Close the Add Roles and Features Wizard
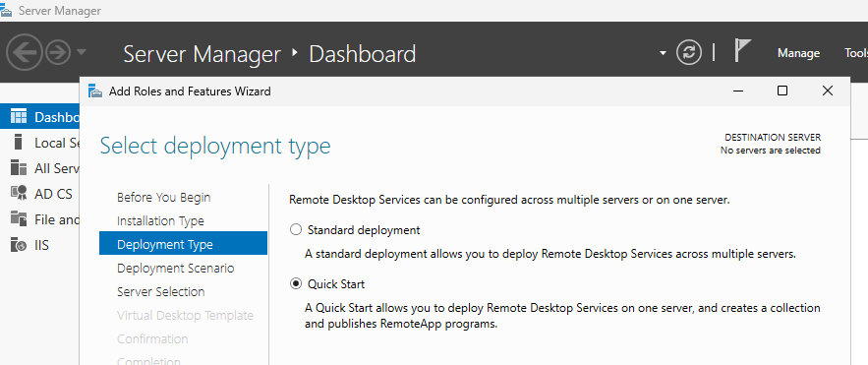Screen dimensions: 868x365 click(x=827, y=91)
